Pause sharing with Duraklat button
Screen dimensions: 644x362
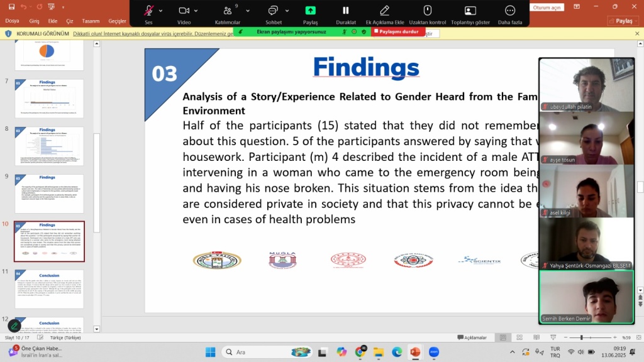[x=345, y=11]
